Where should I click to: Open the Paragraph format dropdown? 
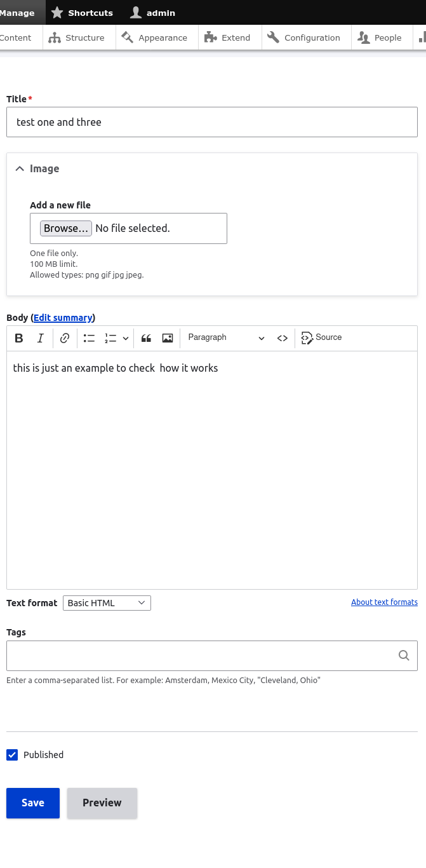click(x=225, y=337)
